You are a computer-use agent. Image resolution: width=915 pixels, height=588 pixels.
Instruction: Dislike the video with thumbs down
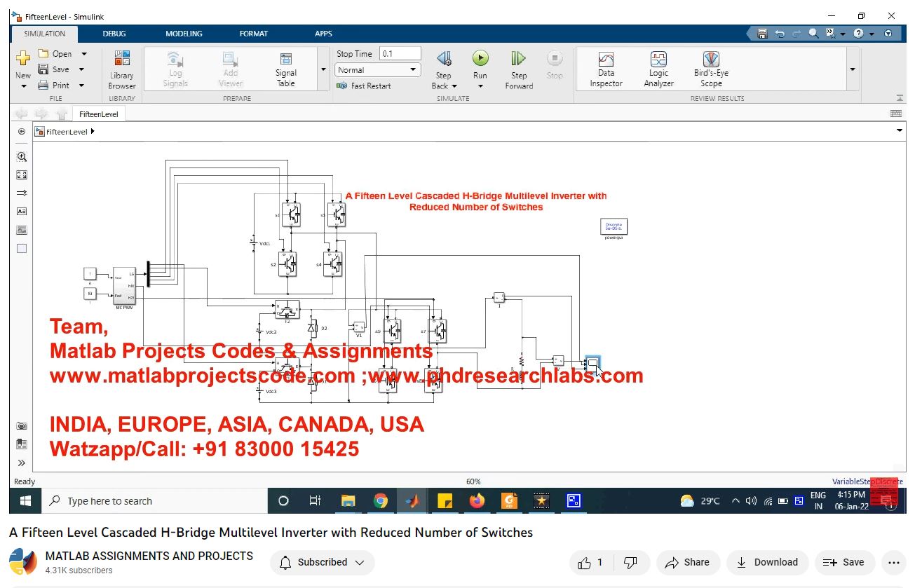tap(630, 562)
